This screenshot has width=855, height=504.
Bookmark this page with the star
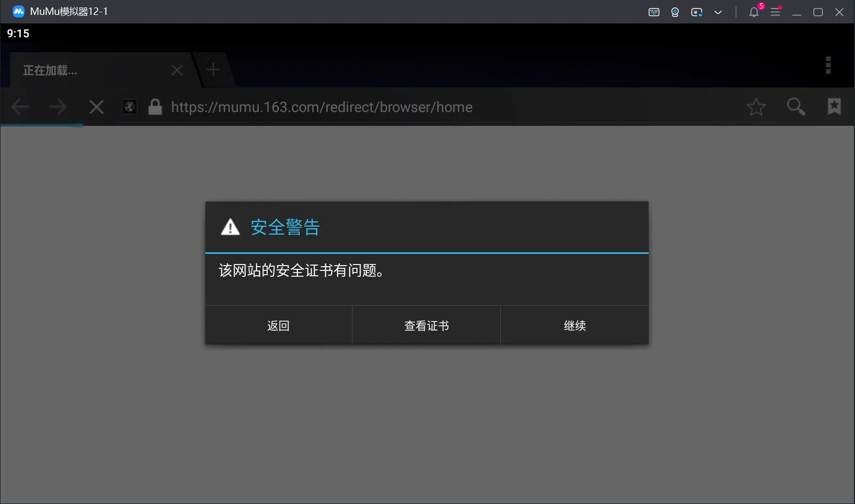tap(756, 107)
